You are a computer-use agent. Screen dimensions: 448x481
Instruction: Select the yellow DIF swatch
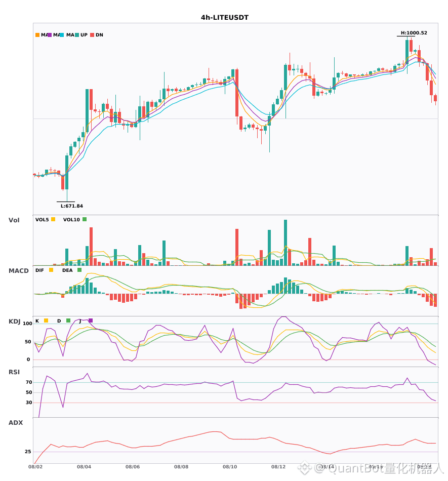51,270
